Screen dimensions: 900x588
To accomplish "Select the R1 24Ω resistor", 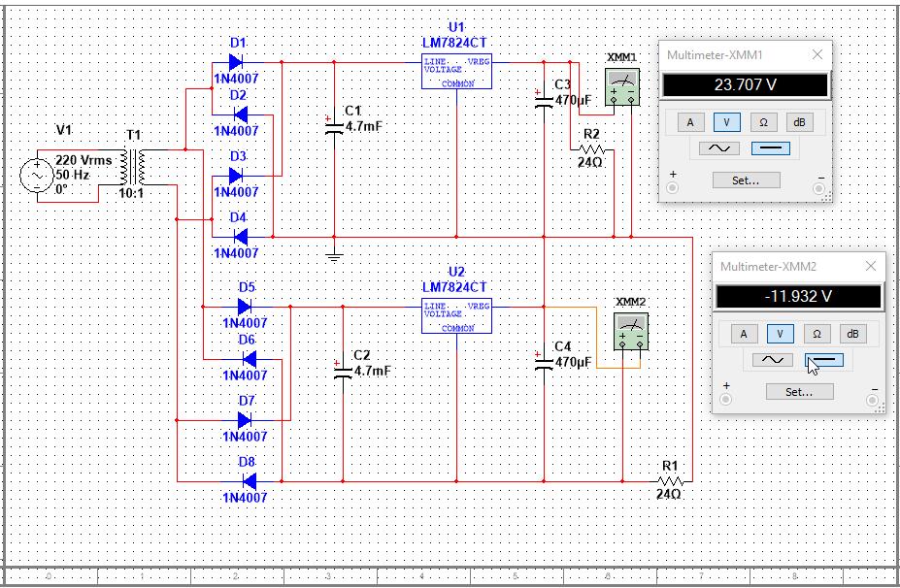I will pos(671,481).
